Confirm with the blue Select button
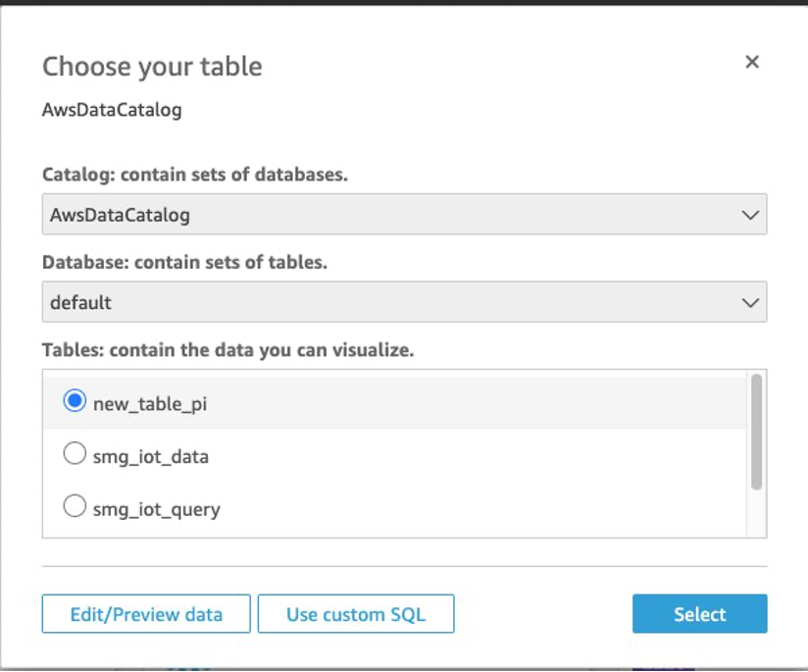The width and height of the screenshot is (808, 672). (699, 614)
